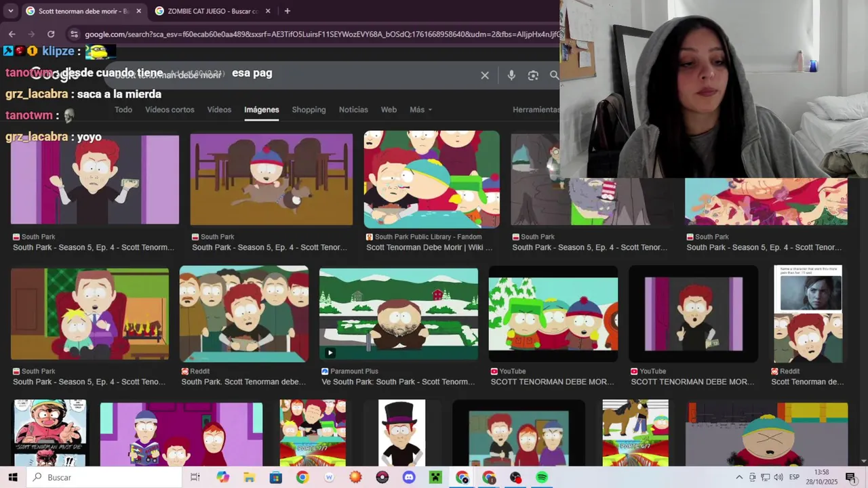Open site information icon beside the URL
This screenshot has height=488, width=868.
point(74,34)
